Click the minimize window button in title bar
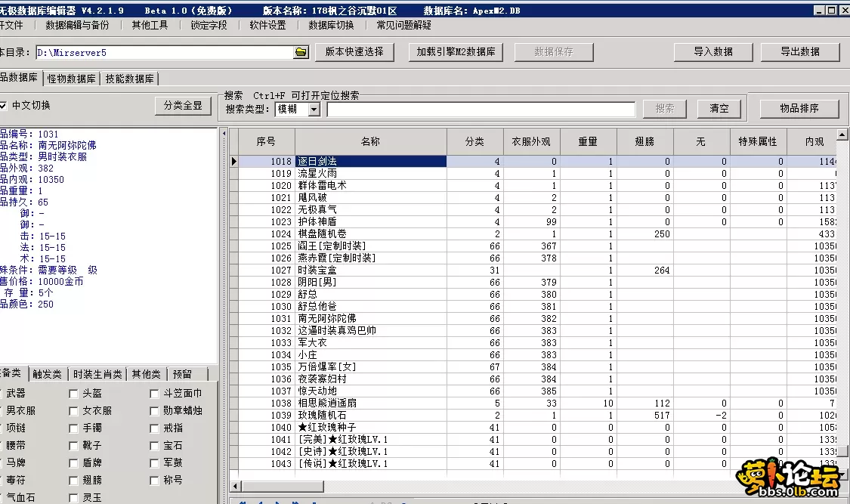The height and width of the screenshot is (504, 850). pos(818,11)
